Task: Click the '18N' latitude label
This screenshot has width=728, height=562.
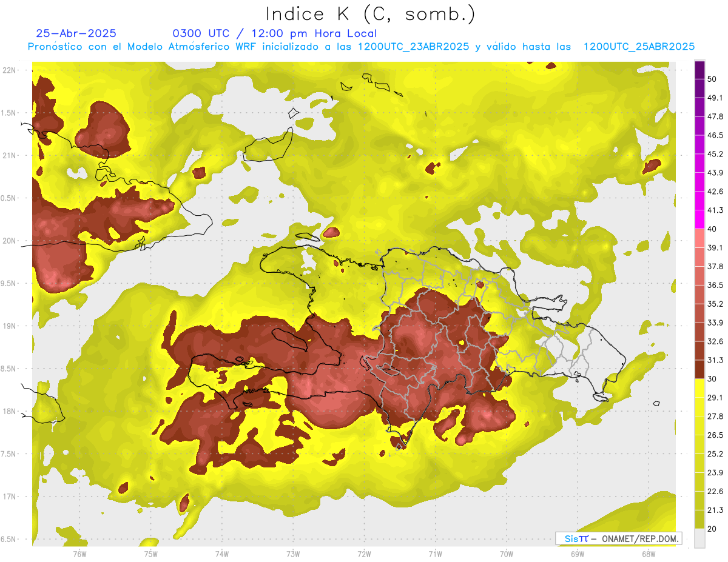Action: [9, 411]
